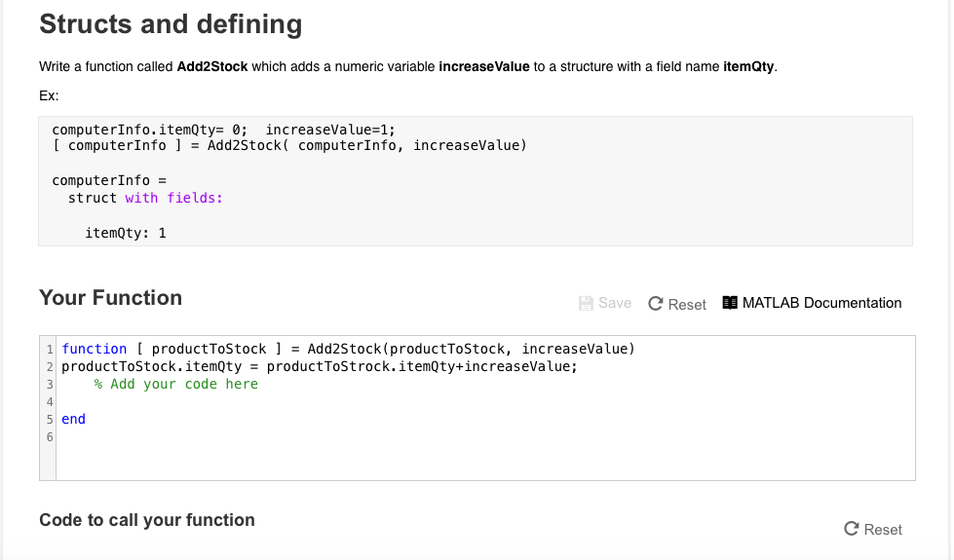The height and width of the screenshot is (560, 954).
Task: Click the 'Structs and defining' heading
Action: click(171, 24)
